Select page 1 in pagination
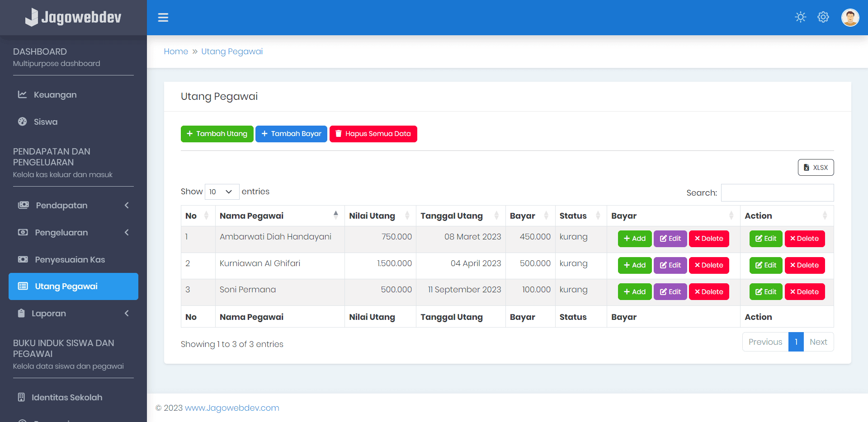The width and height of the screenshot is (868, 422). coord(796,342)
